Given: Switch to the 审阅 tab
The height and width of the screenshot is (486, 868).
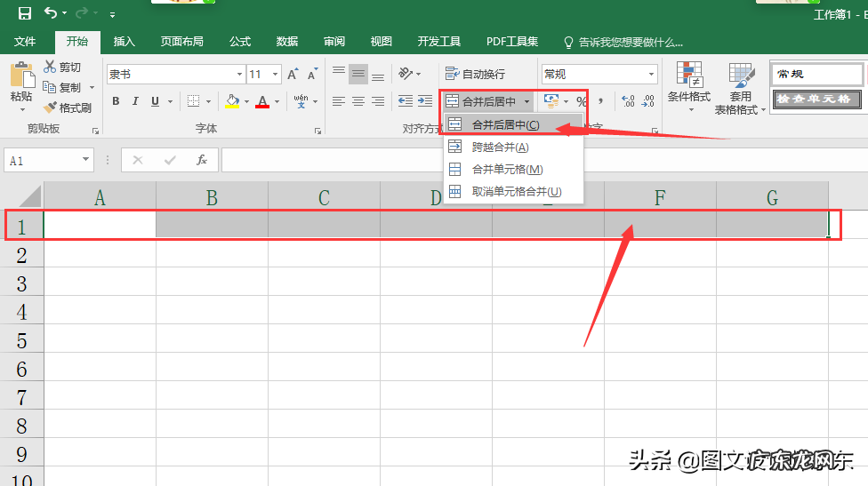Looking at the screenshot, I should click(334, 42).
